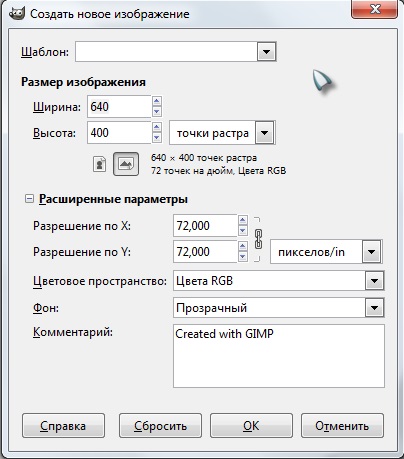
Task: Decrease Разрешение по X with down arrow
Action: pyautogui.click(x=243, y=230)
